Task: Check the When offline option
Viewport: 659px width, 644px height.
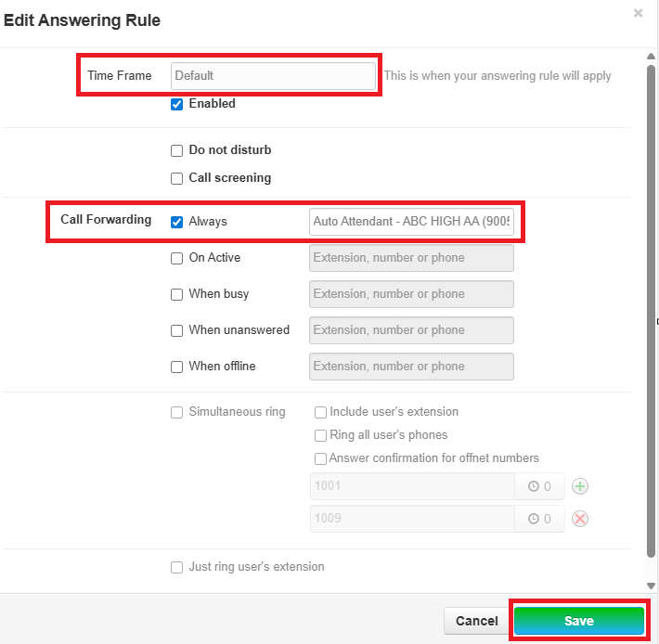Action: tap(177, 367)
